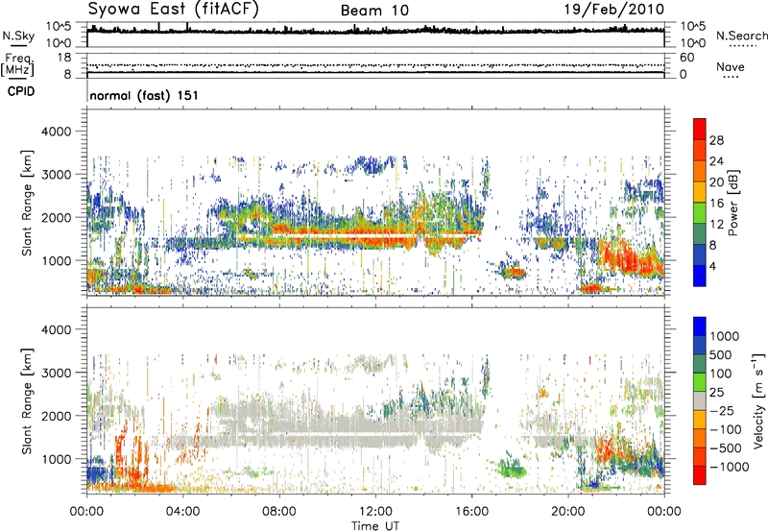
Task: Click the 'Beam 10' label
Action: point(374,11)
